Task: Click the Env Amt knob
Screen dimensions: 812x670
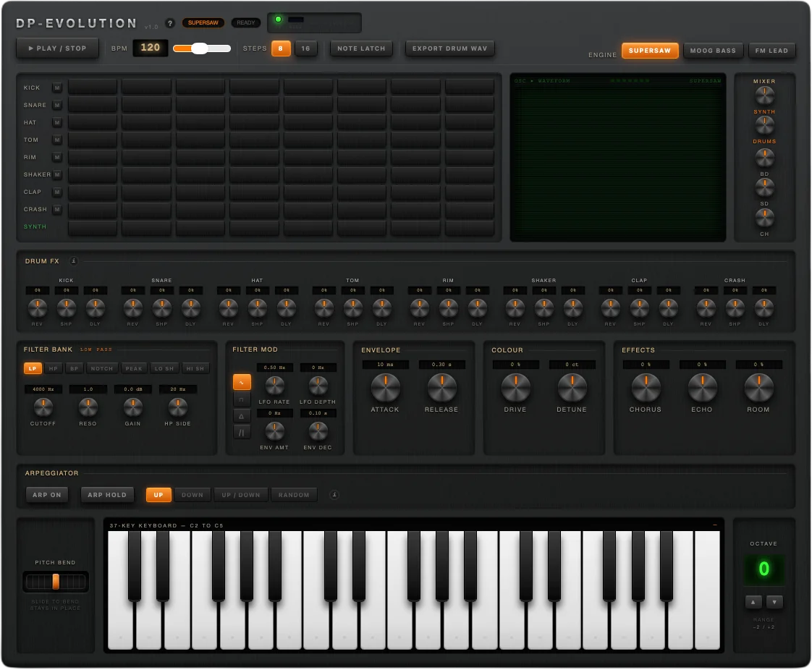Action: 274,431
